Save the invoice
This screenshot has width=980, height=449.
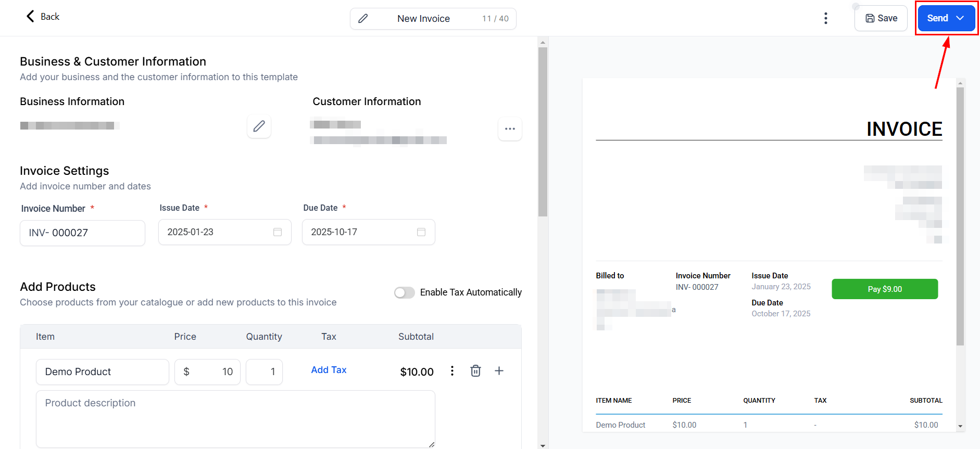[881, 18]
